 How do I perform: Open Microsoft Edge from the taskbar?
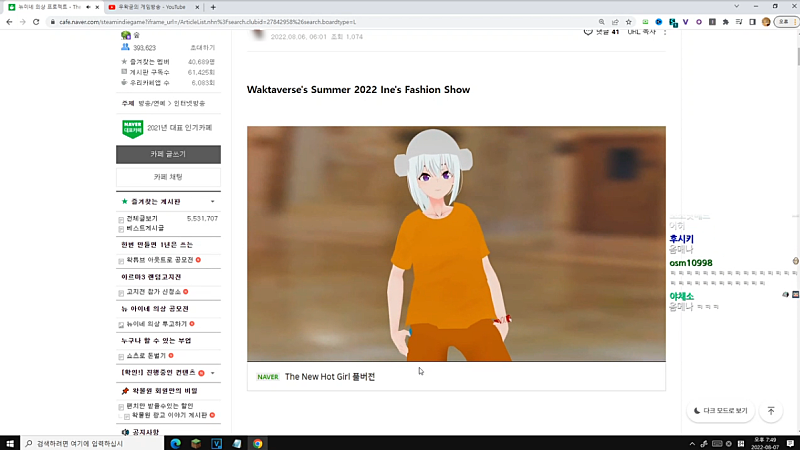tap(176, 442)
